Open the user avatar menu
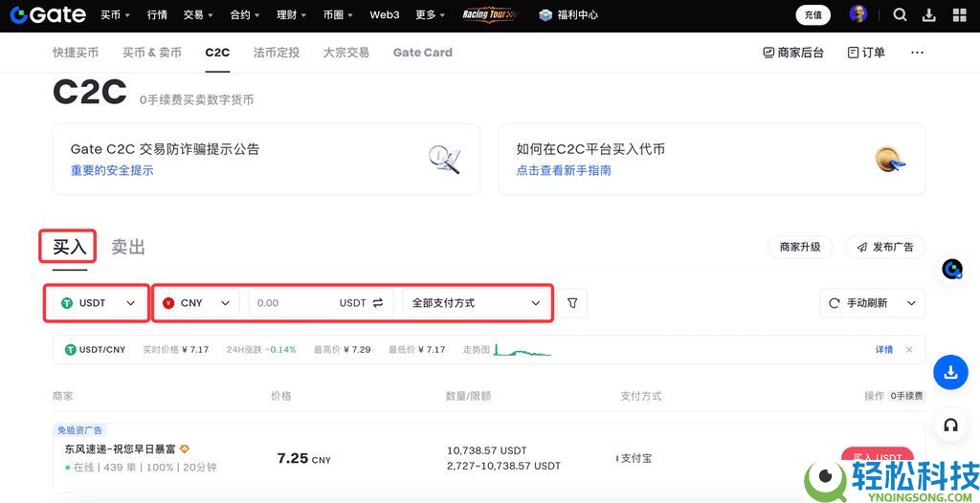980x503 pixels. (x=858, y=14)
